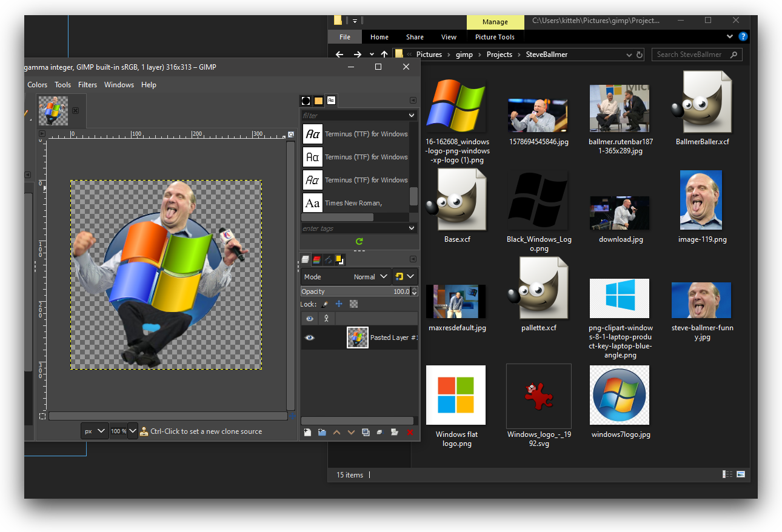Open the Help menu in GIMP

coord(149,85)
